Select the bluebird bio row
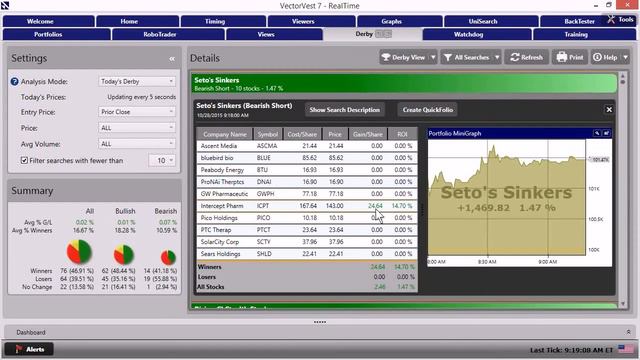This screenshot has width=640, height=360. tap(307, 158)
